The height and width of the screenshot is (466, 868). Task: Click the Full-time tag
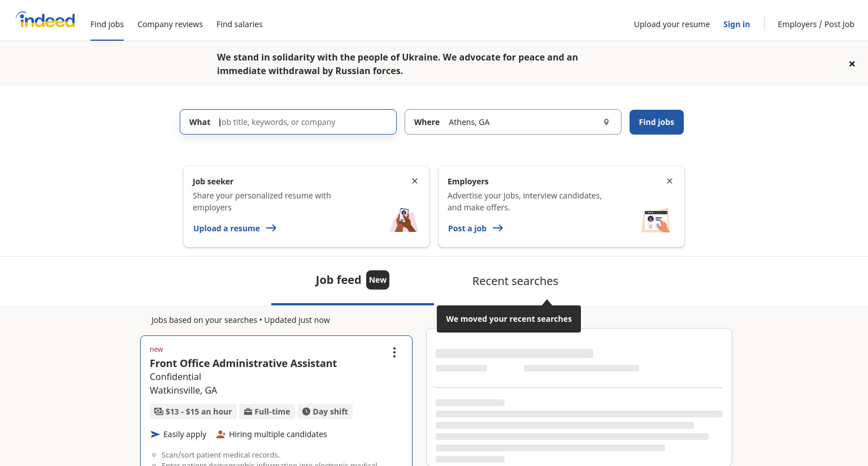point(267,412)
